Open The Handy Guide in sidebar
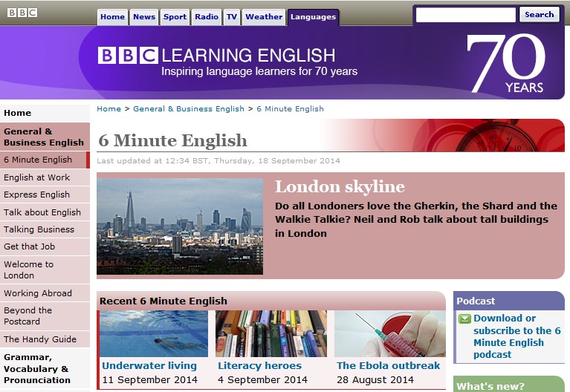The width and height of the screenshot is (570, 392). pyautogui.click(x=45, y=339)
